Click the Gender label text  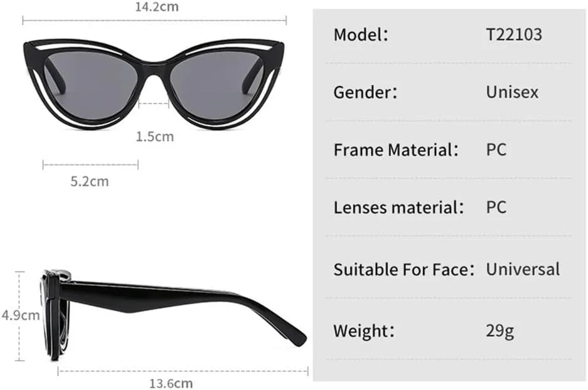[x=365, y=92]
